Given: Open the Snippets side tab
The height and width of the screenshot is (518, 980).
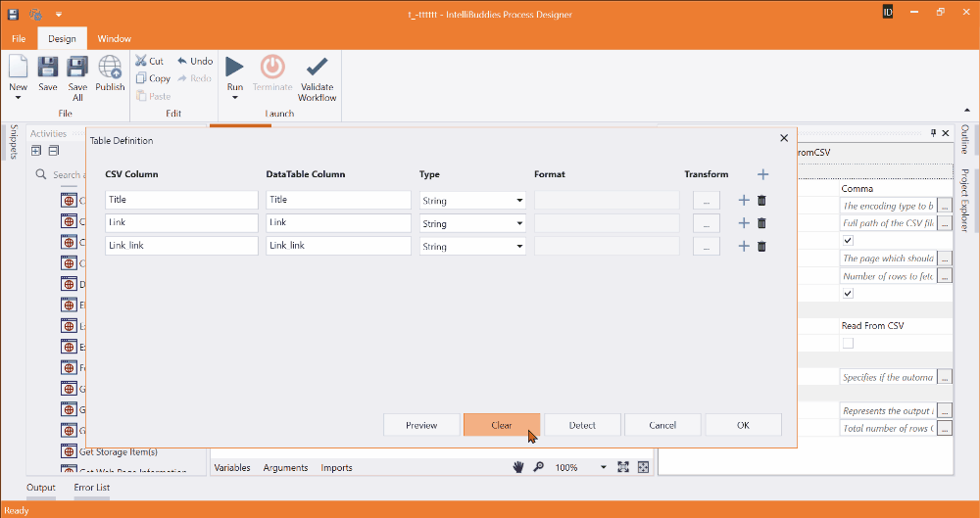Looking at the screenshot, I should click(14, 141).
